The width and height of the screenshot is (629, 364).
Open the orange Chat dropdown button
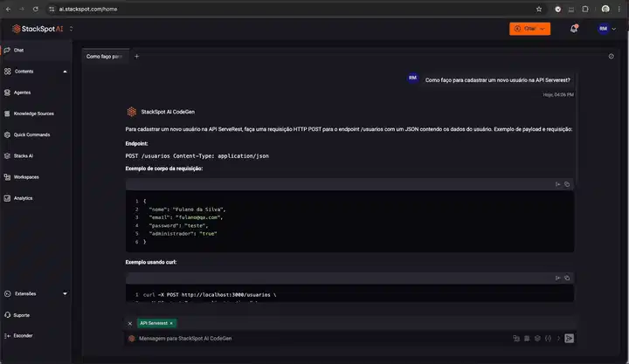coord(529,29)
